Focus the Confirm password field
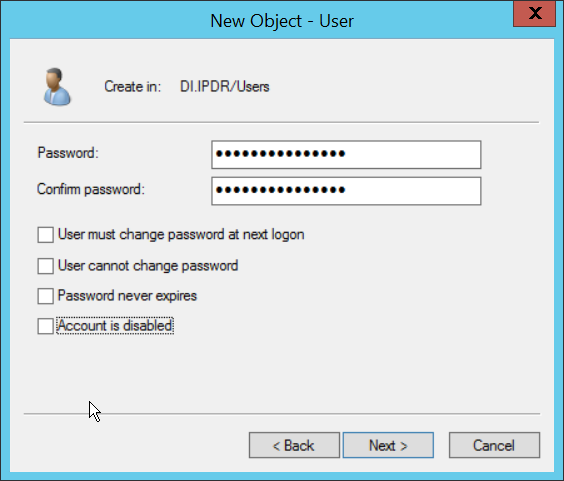Screen dimensions: 564x481 346,191
